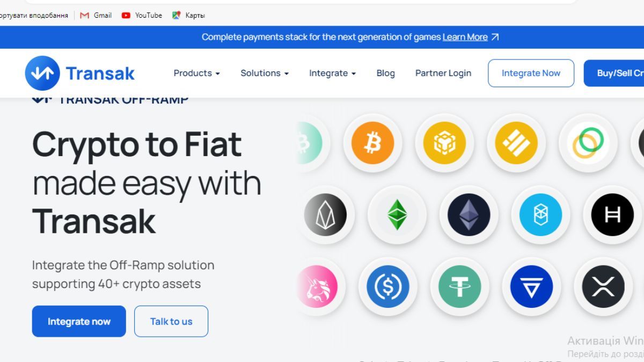Click the outlined Integrate Now button
This screenshot has height=362, width=644.
point(531,73)
